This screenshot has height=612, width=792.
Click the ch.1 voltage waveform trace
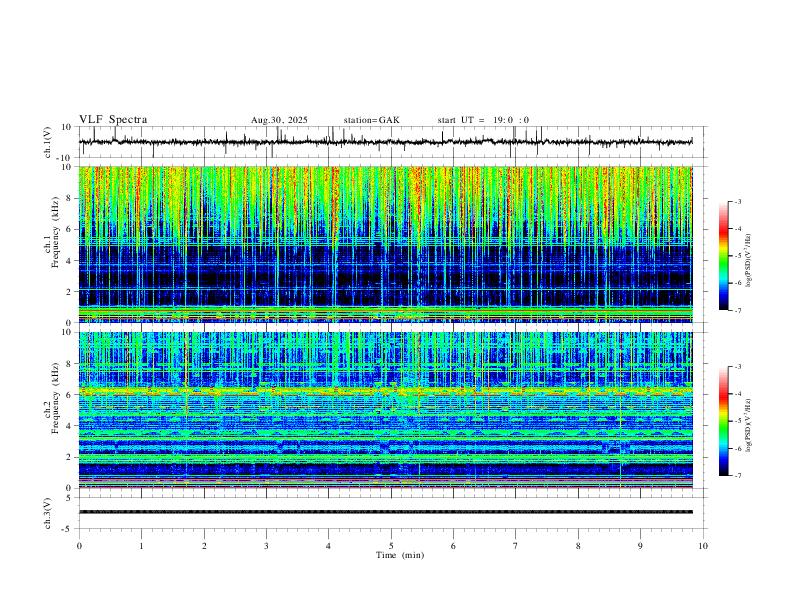click(385, 142)
